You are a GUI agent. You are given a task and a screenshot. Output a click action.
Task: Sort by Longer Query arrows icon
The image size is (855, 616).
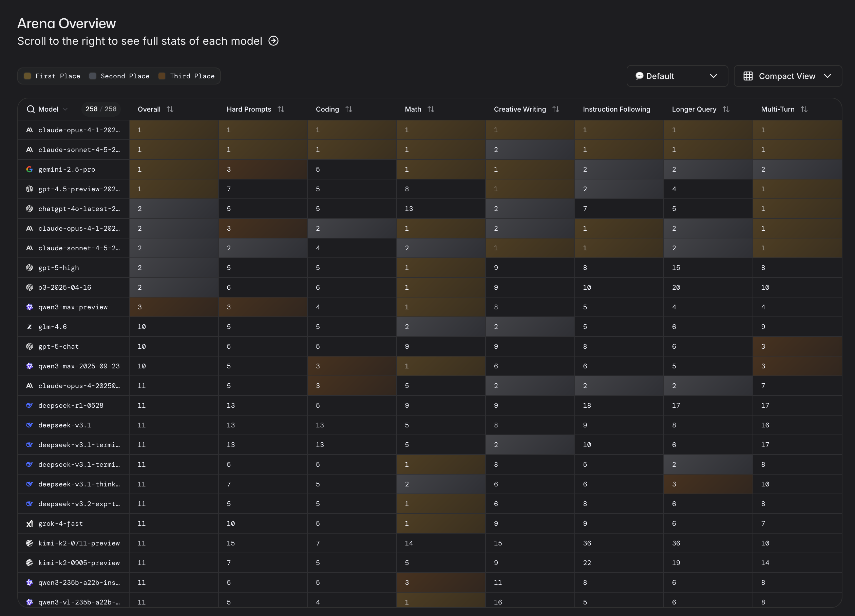point(726,109)
